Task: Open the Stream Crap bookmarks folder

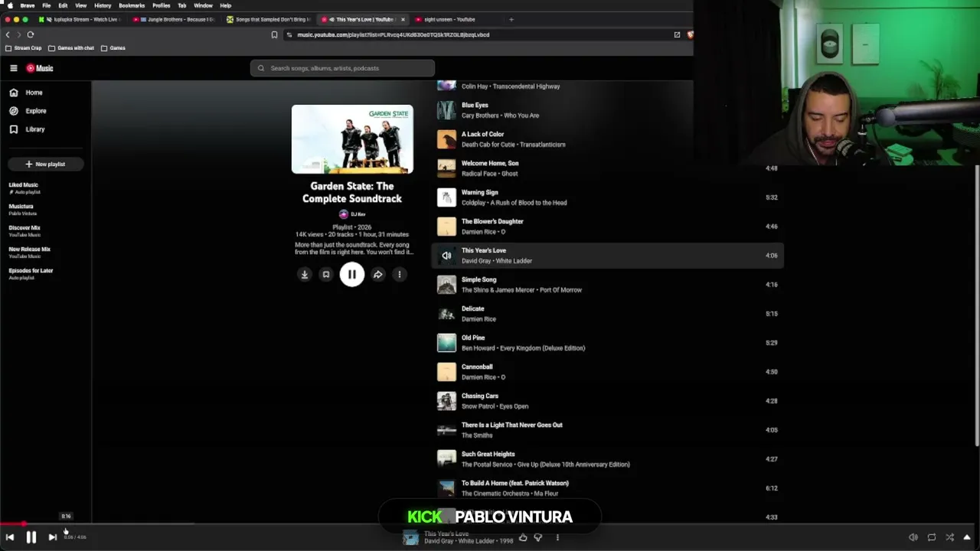Action: tap(24, 48)
